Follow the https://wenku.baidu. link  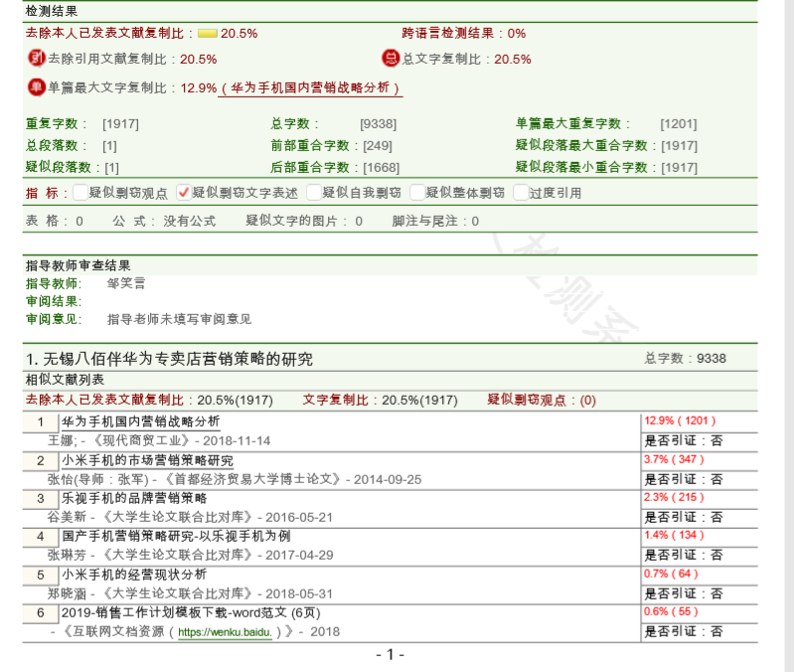pyautogui.click(x=225, y=632)
